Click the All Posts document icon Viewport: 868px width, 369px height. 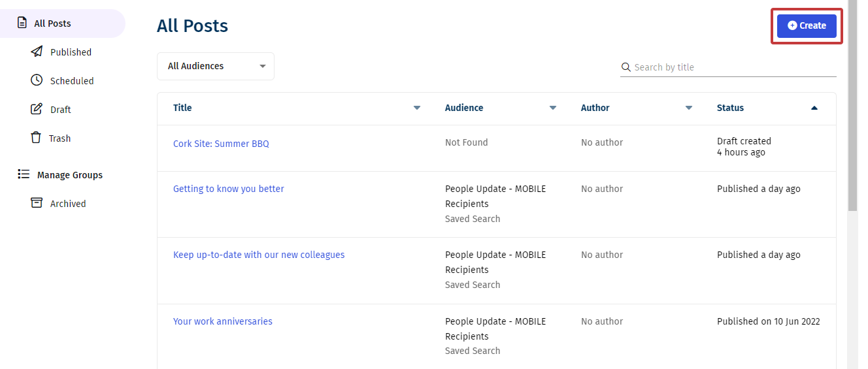tap(22, 23)
